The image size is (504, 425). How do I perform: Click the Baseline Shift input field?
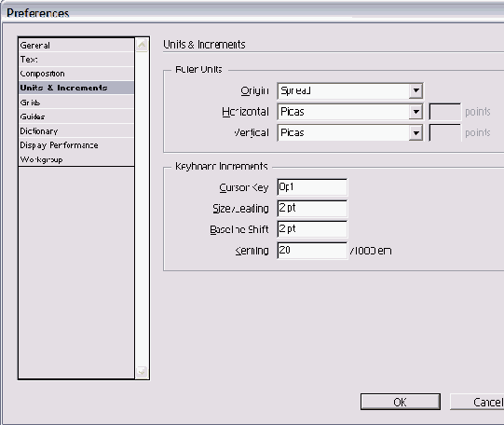[x=312, y=229]
